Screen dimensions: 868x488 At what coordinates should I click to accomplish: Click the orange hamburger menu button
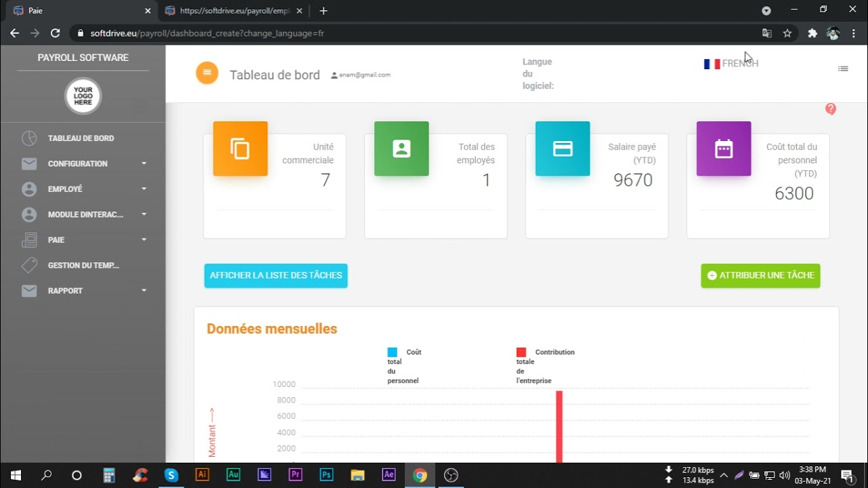pos(207,73)
